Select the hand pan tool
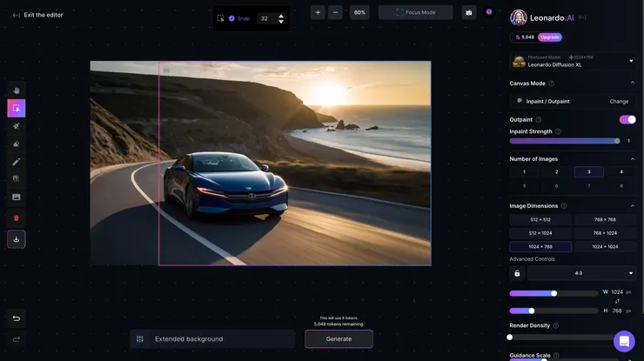The image size is (644, 361). pyautogui.click(x=16, y=90)
